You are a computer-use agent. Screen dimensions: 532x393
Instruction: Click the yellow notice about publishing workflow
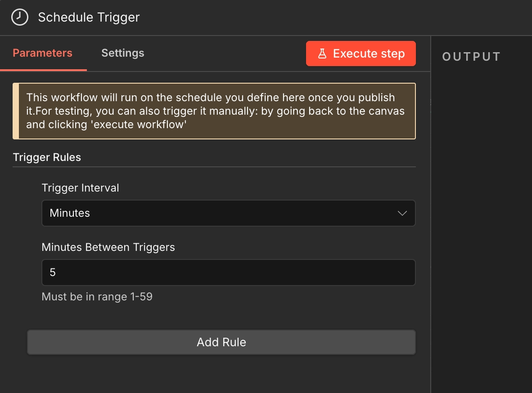[214, 111]
